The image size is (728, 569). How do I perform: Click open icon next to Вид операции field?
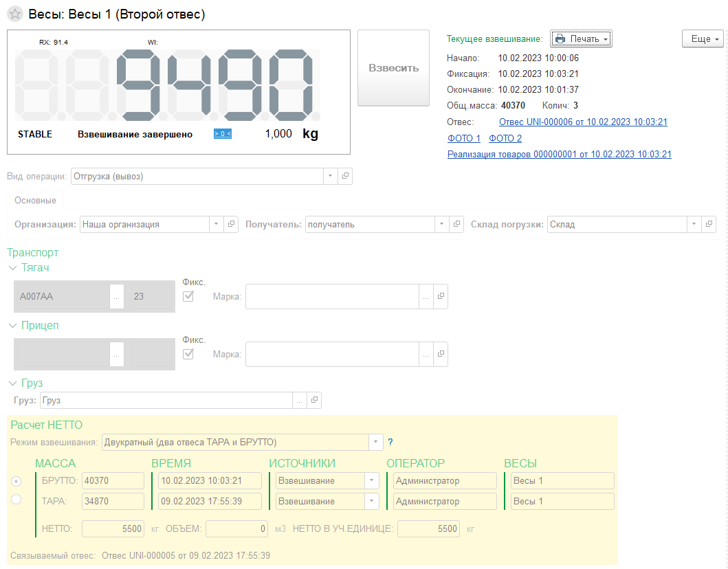click(x=345, y=177)
